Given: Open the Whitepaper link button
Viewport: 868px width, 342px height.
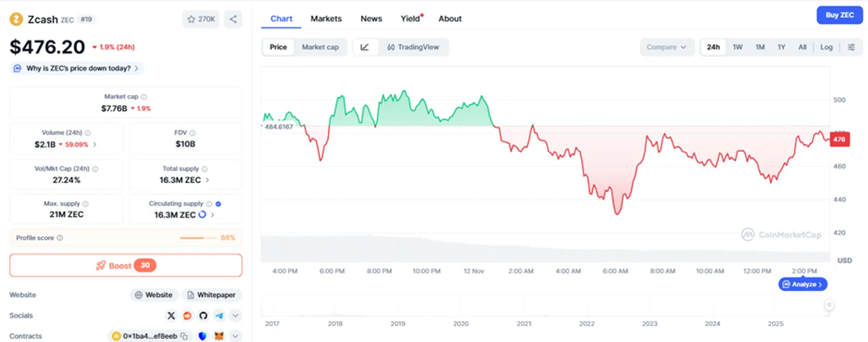Looking at the screenshot, I should (x=212, y=295).
